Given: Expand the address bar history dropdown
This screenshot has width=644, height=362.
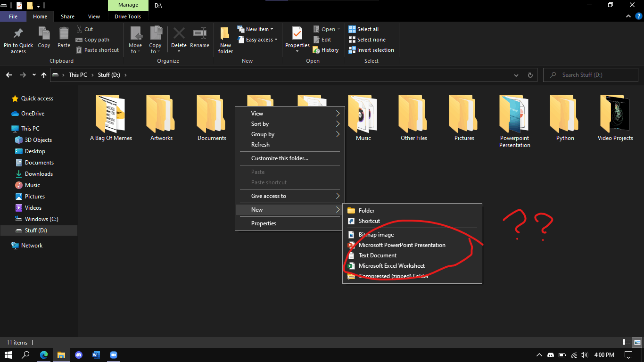Looking at the screenshot, I should pos(517,75).
